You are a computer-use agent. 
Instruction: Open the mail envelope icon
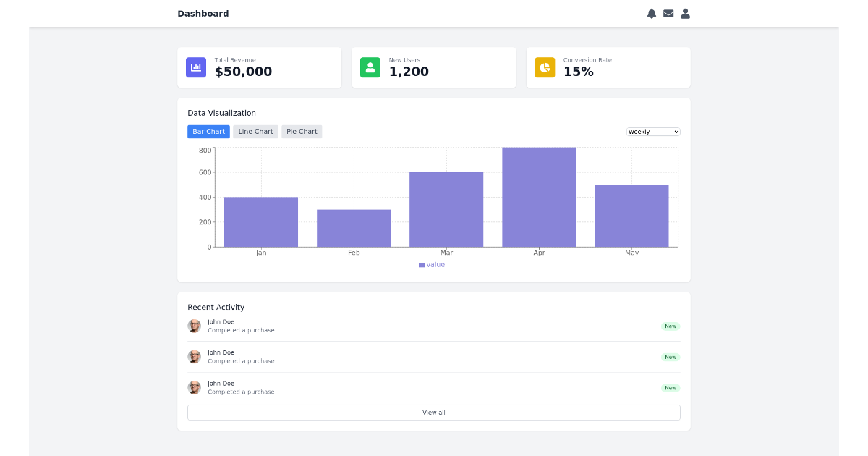coord(668,13)
